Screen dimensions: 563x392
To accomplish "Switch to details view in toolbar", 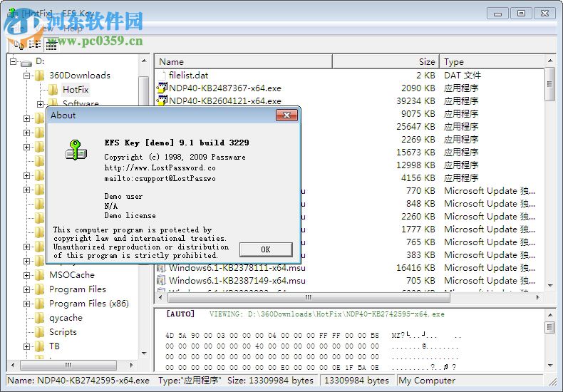I will [51, 45].
